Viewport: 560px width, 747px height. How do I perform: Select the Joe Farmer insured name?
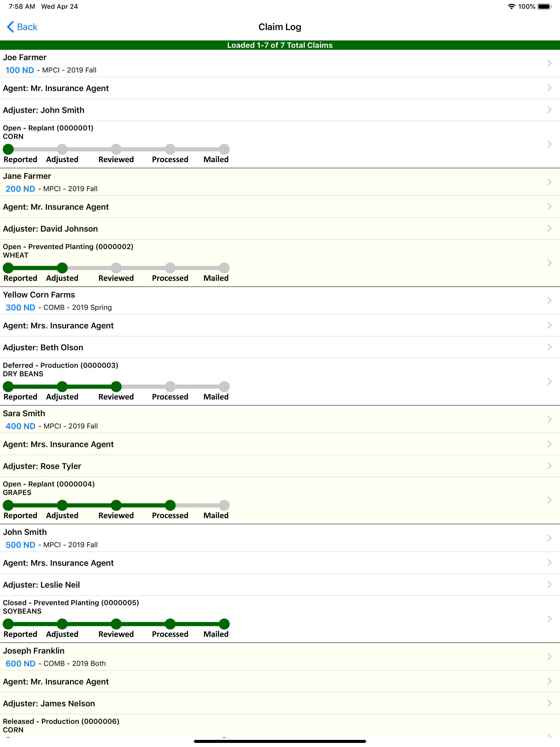pyautogui.click(x=25, y=57)
